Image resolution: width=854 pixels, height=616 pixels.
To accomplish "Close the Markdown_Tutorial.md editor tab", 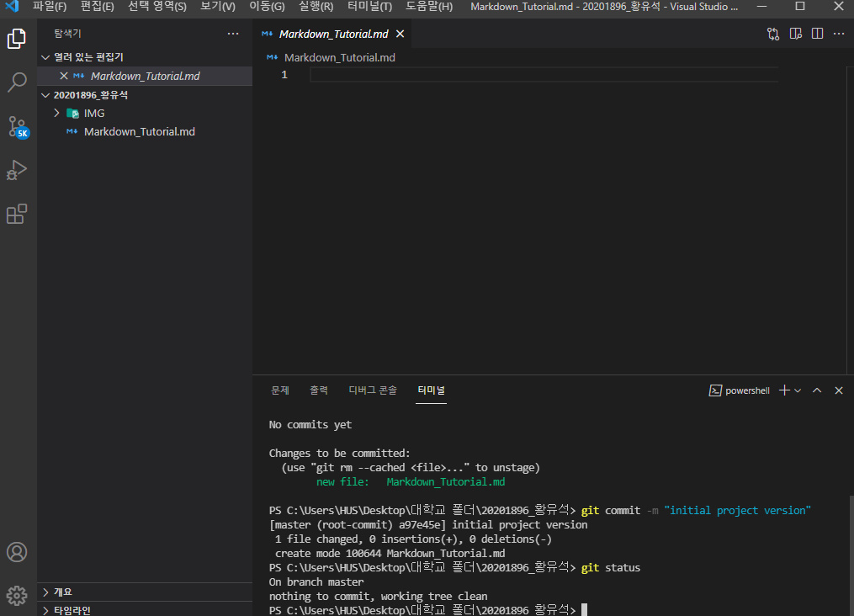I will click(400, 34).
